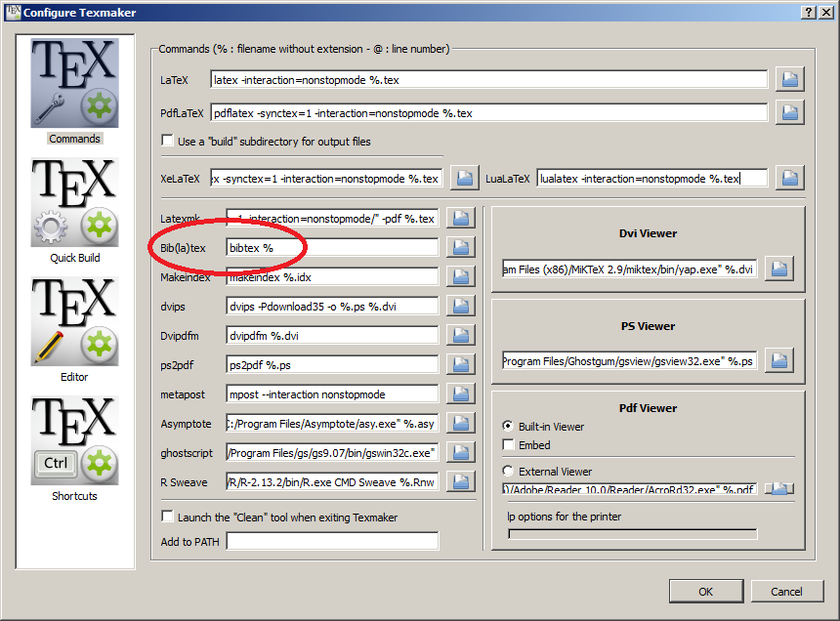Check Launch the Clean tool when exiting
Screen dimensions: 840x621
[x=167, y=517]
